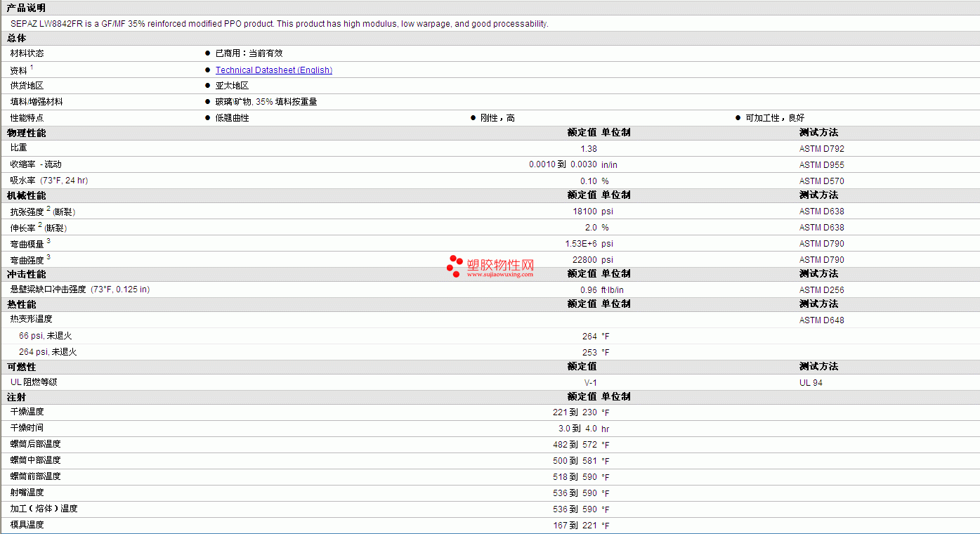Select the elongation value '2.0'
Viewport: 980px width, 534px height.
pos(591,228)
